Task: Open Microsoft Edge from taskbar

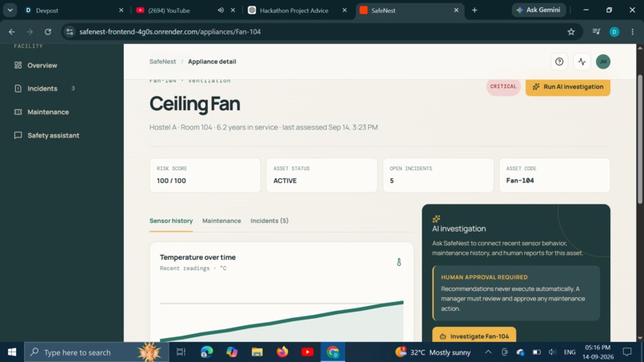Action: click(x=207, y=352)
